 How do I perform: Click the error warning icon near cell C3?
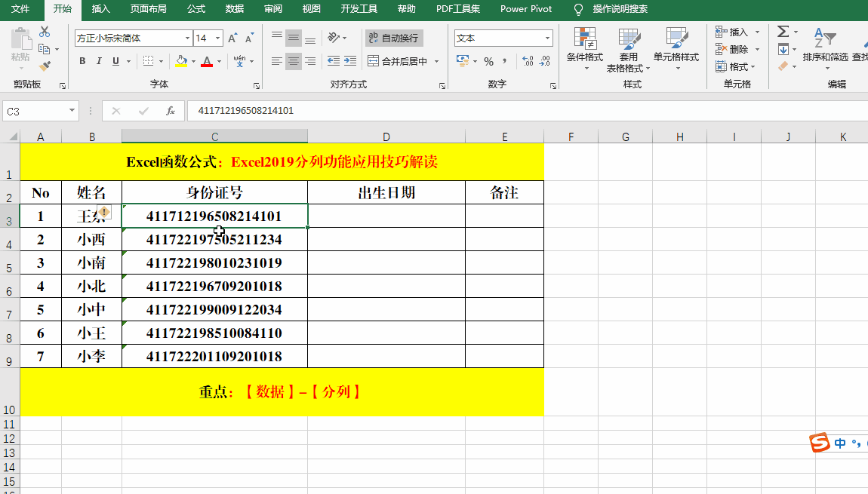coord(104,212)
